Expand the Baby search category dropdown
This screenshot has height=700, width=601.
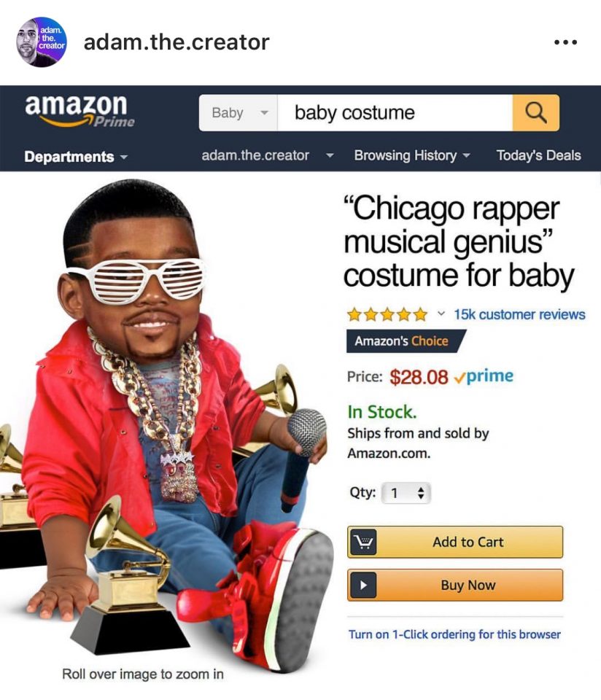point(238,112)
